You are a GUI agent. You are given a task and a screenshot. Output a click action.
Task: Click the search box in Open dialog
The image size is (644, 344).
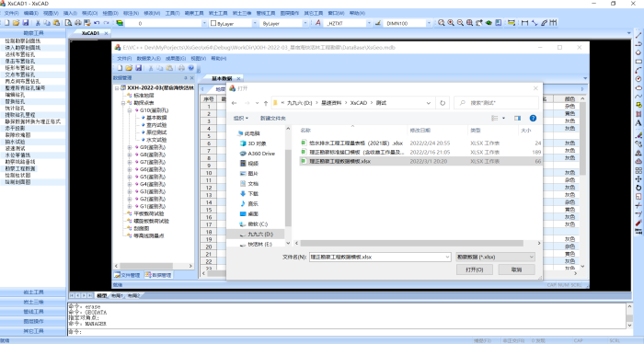pos(496,103)
